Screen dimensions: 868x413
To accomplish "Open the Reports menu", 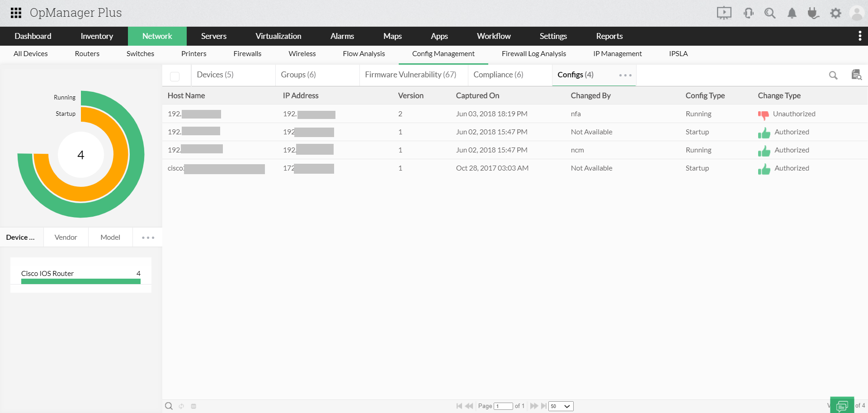I will (609, 36).
